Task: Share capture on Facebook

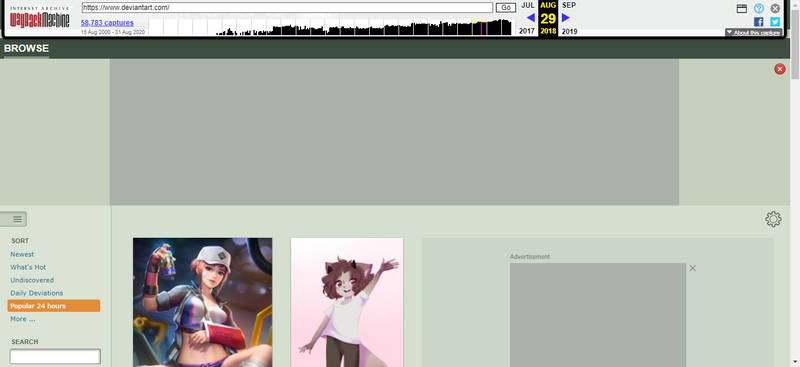Action: 759,21
